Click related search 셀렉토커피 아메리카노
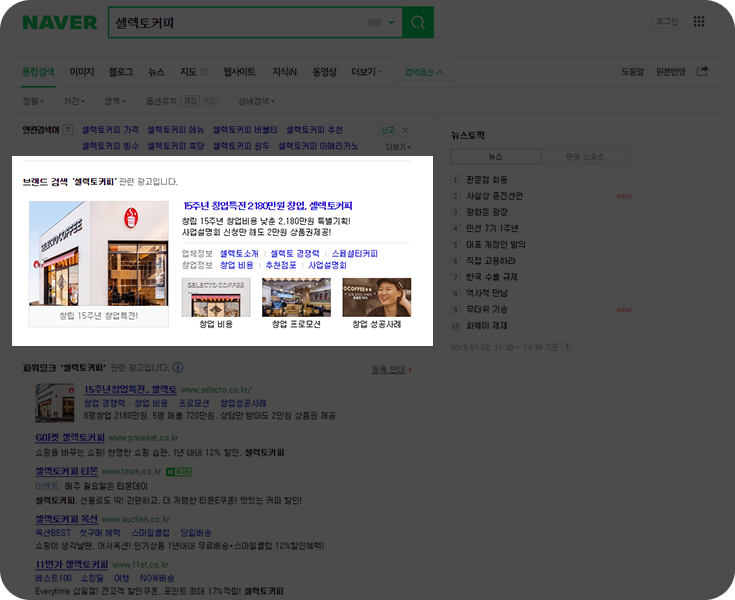Screen dimensions: 735x600 (x=318, y=146)
